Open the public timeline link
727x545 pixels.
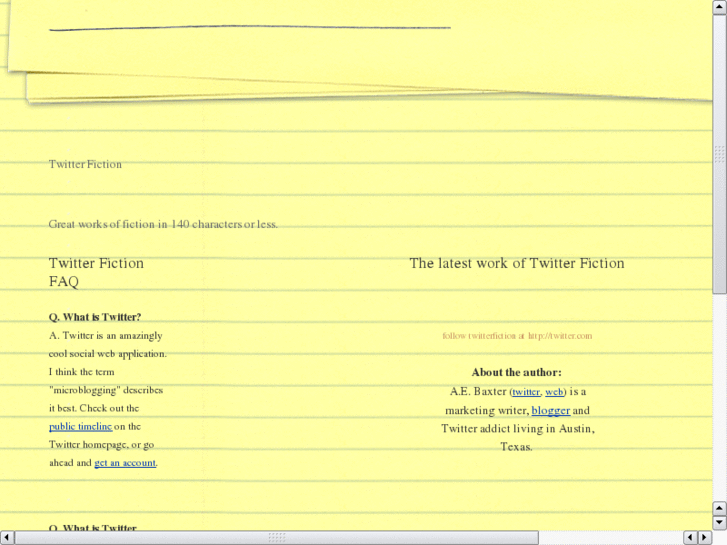[x=80, y=426]
